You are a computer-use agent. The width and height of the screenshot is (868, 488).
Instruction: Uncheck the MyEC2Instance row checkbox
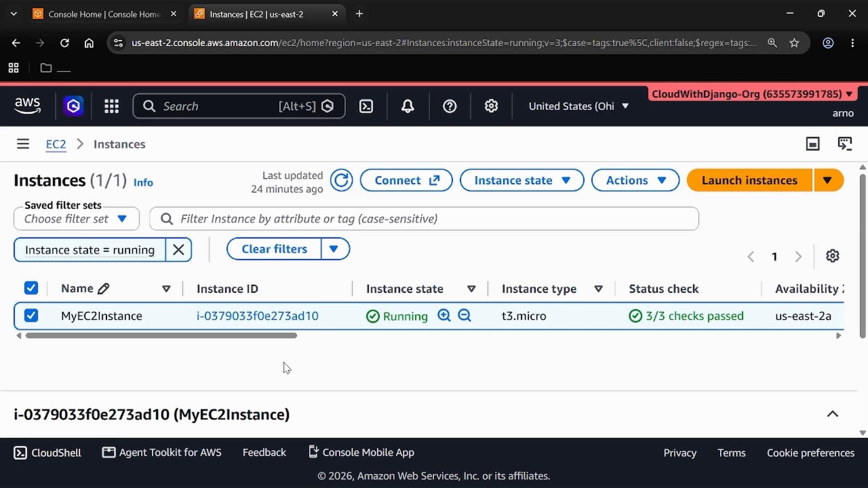(31, 315)
